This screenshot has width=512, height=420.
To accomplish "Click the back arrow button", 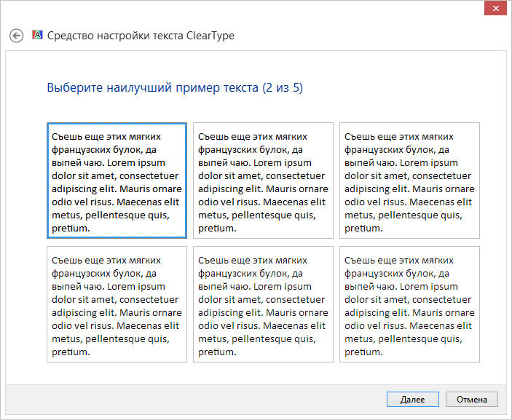I will [16, 36].
